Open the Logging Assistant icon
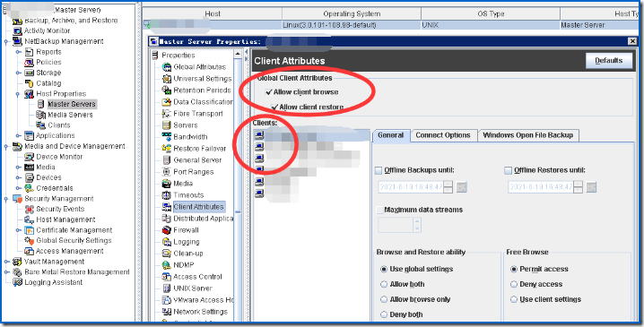Image resolution: width=644 pixels, height=327 pixels. pos(17,282)
